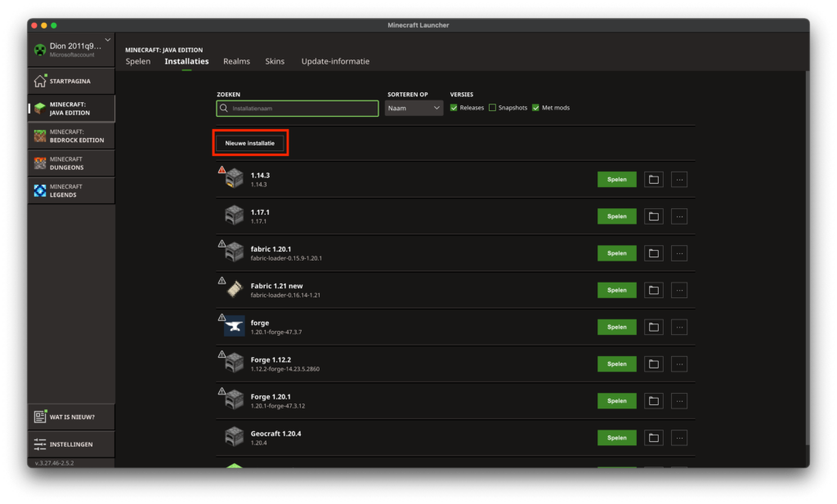Click the Nieuwe installatie button

[x=250, y=143]
